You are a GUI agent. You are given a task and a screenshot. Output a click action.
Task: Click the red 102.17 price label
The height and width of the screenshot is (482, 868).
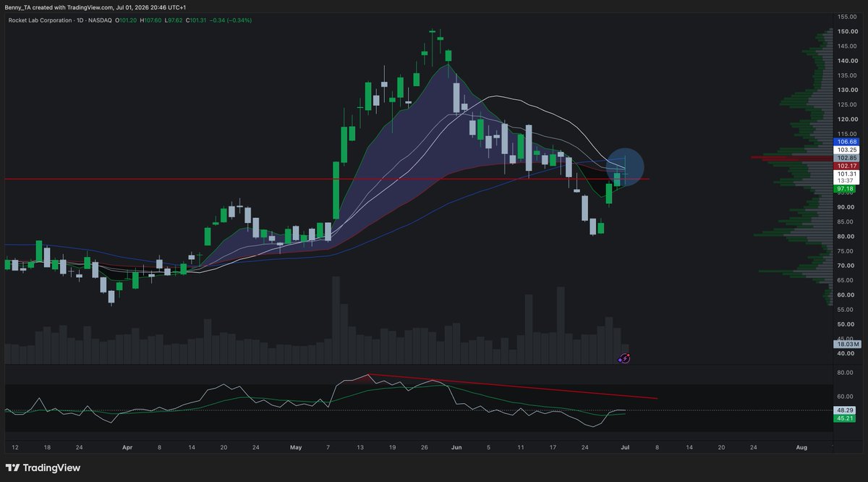846,166
